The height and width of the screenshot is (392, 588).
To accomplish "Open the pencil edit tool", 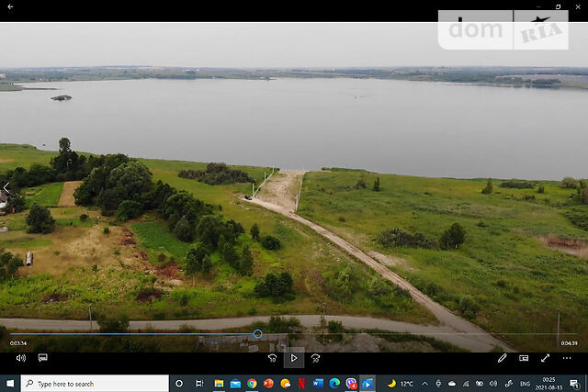I will pos(503,358).
